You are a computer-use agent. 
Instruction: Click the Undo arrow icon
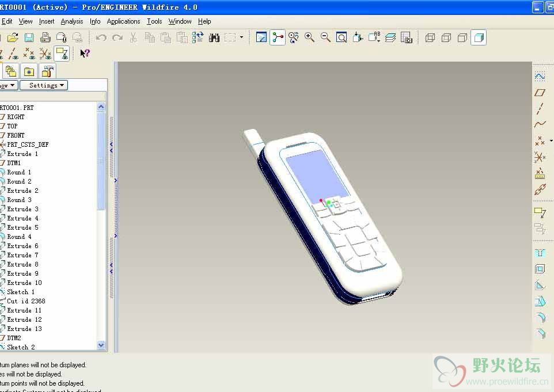(x=101, y=37)
